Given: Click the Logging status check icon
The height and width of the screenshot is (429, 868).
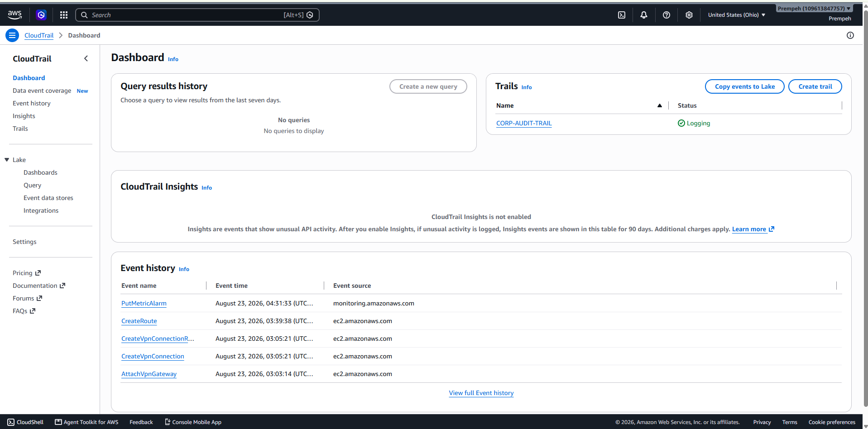Looking at the screenshot, I should click(x=681, y=123).
